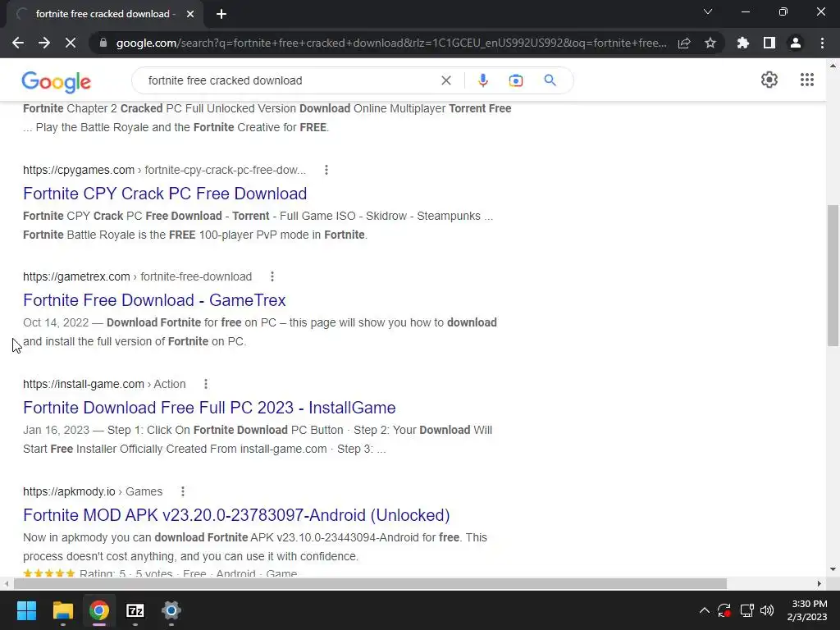Open Chrome extensions puzzle icon
The width and height of the screenshot is (840, 630).
tap(743, 43)
